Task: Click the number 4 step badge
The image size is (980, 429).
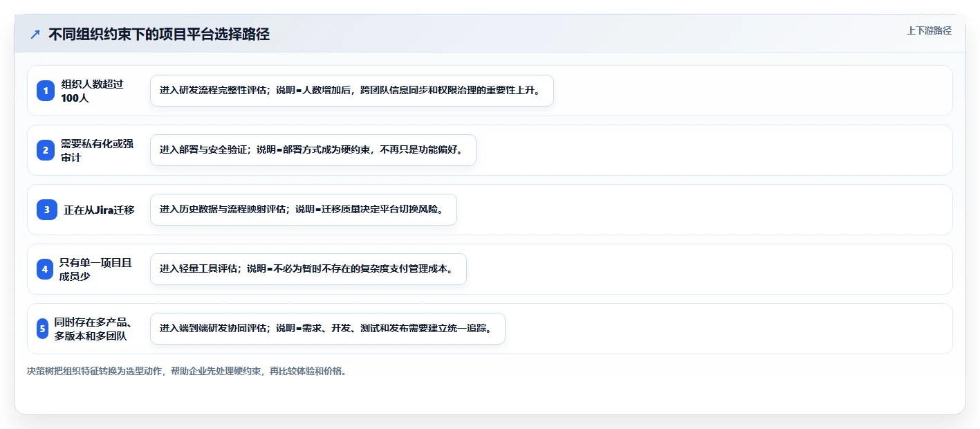Action: pyautogui.click(x=45, y=269)
